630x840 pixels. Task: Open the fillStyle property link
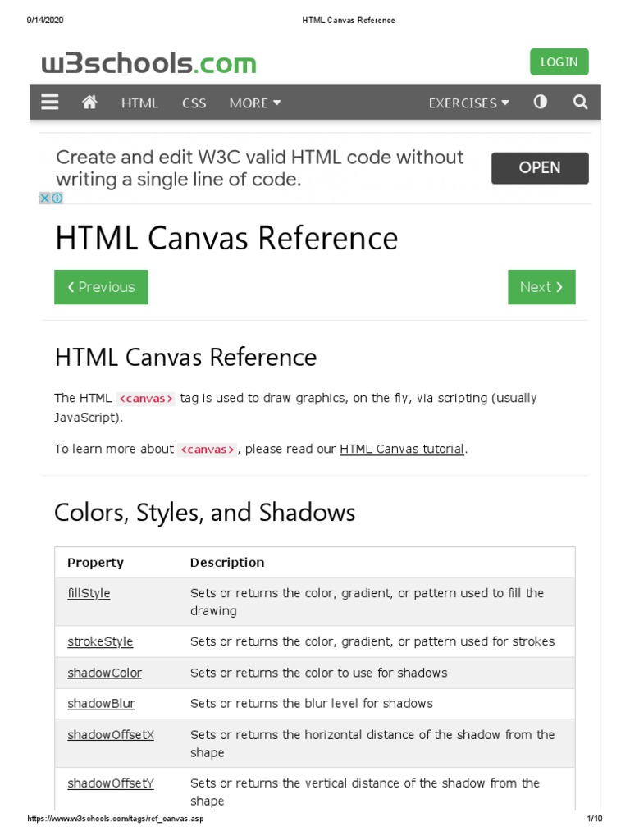click(x=89, y=593)
